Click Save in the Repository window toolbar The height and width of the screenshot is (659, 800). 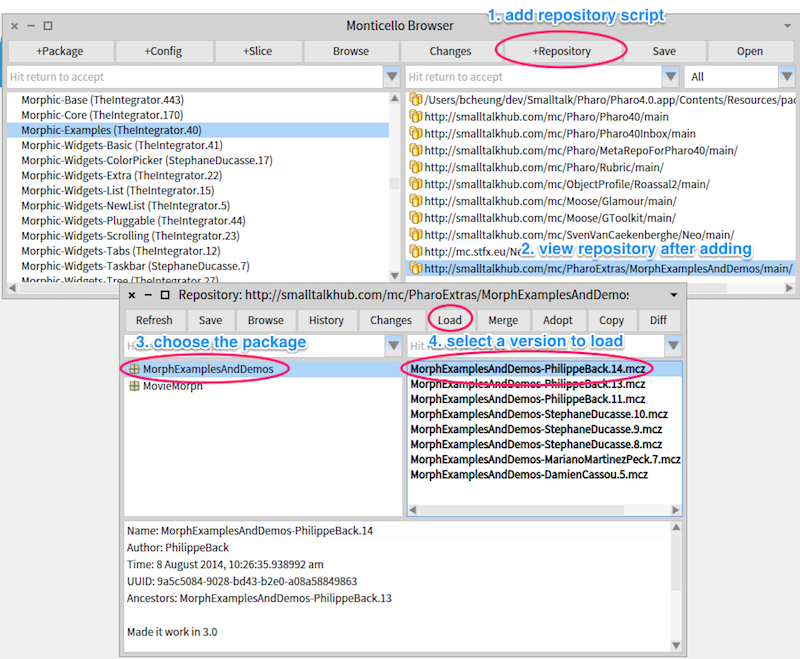(210, 320)
